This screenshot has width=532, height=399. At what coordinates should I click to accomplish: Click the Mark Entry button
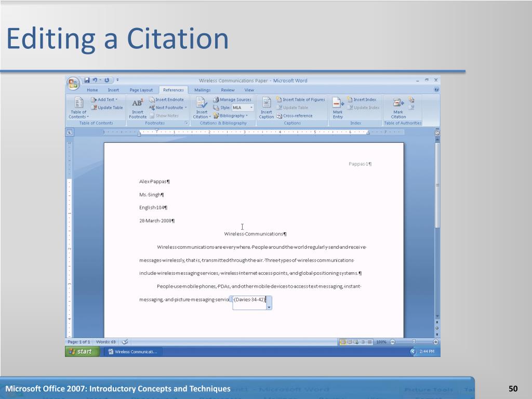[338, 108]
